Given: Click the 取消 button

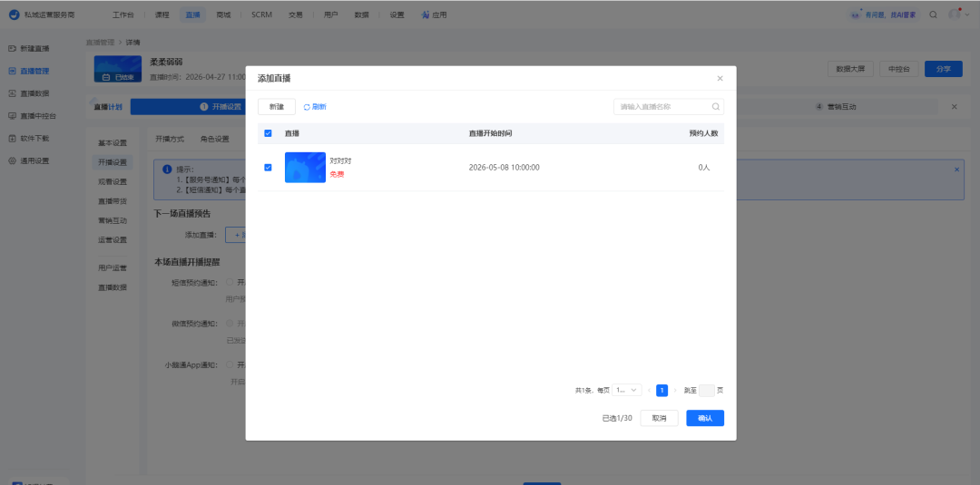Looking at the screenshot, I should point(659,418).
